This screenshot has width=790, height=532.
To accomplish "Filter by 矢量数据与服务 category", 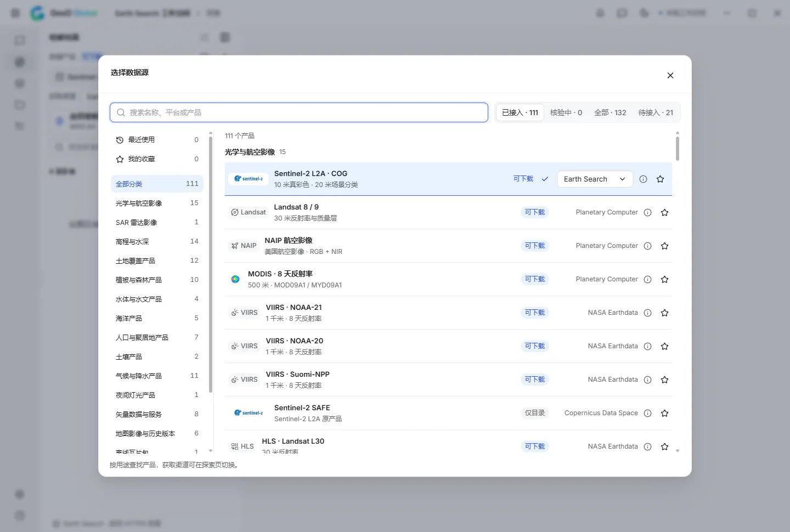I will [x=157, y=414].
